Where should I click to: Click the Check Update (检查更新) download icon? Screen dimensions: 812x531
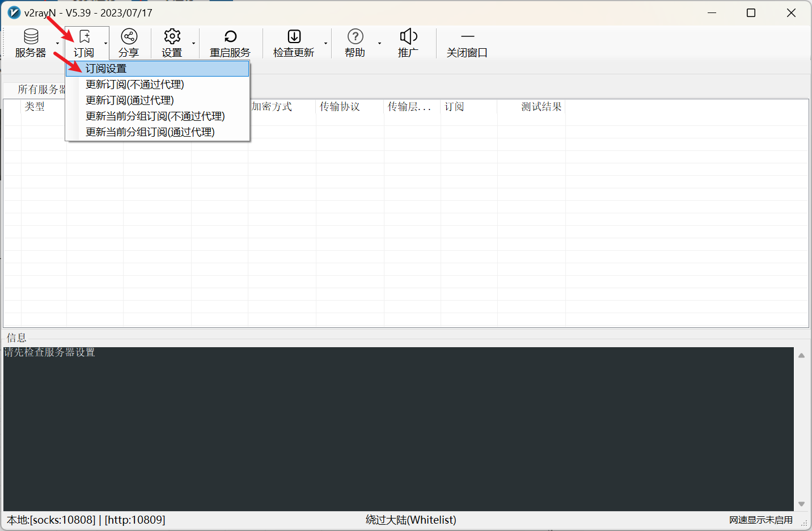point(294,37)
